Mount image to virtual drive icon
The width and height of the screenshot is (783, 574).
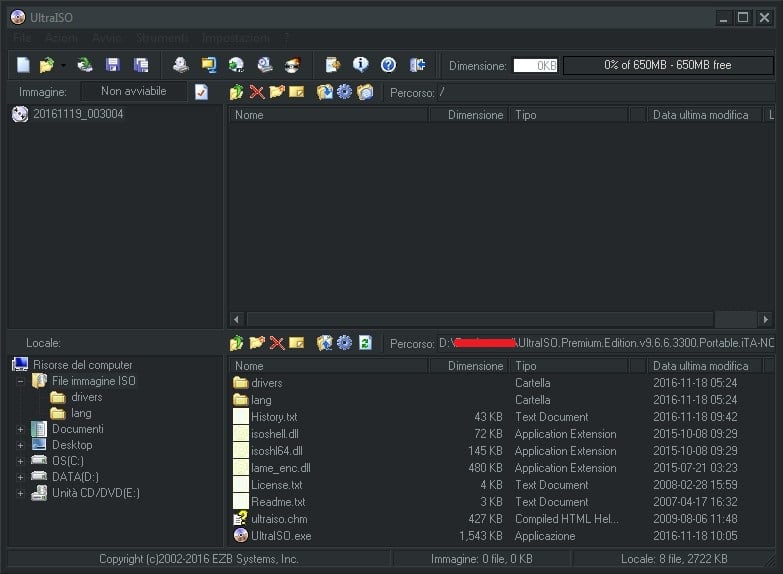[x=265, y=65]
